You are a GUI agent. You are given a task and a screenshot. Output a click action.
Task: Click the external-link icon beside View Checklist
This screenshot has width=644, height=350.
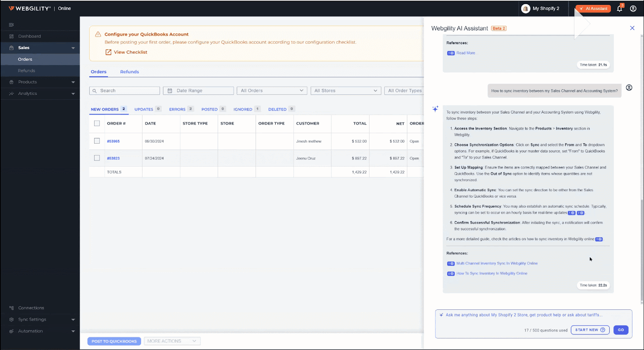tap(108, 52)
